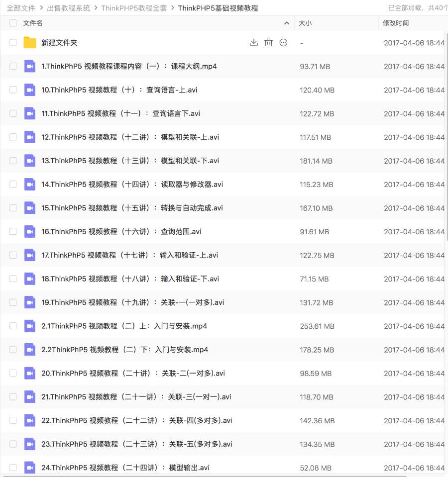This screenshot has height=477, width=448.
Task: Click video icon of 19.ThinkPhP5 关联-一.avi
Action: point(30,302)
